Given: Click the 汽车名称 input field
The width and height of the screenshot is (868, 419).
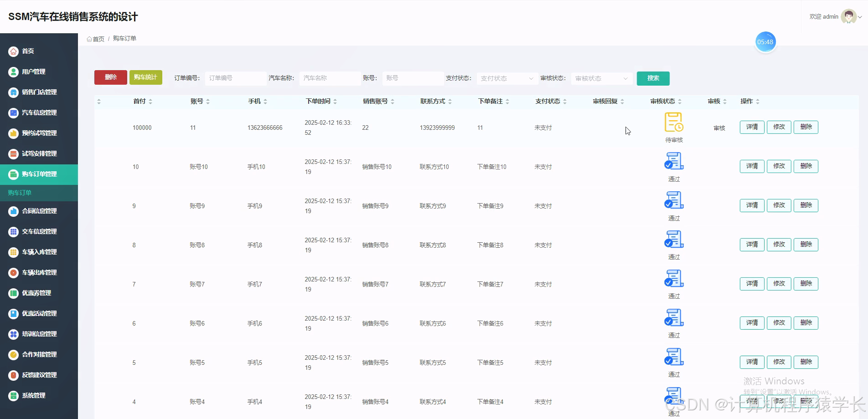Looking at the screenshot, I should click(x=330, y=78).
